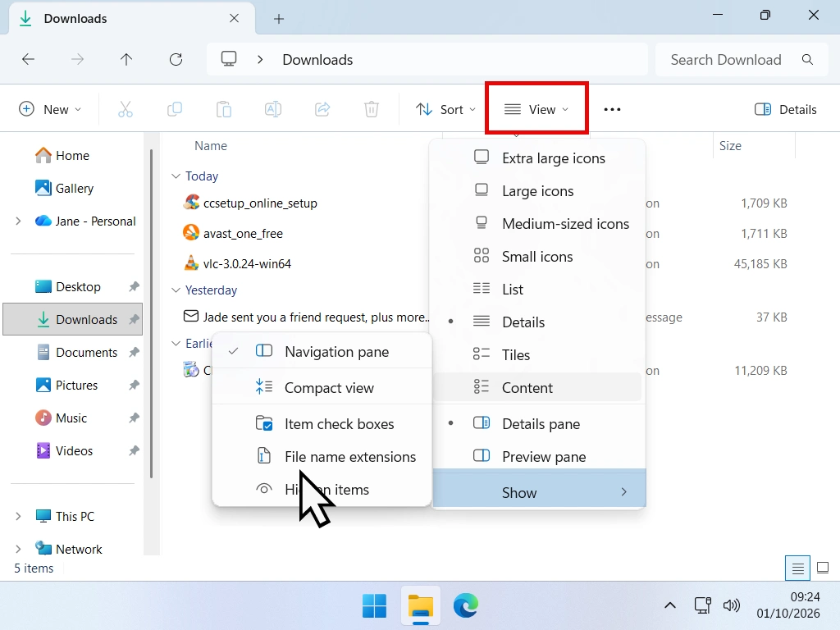Show hidden tray icons chevron
Viewport: 840px width, 630px height.
point(669,606)
